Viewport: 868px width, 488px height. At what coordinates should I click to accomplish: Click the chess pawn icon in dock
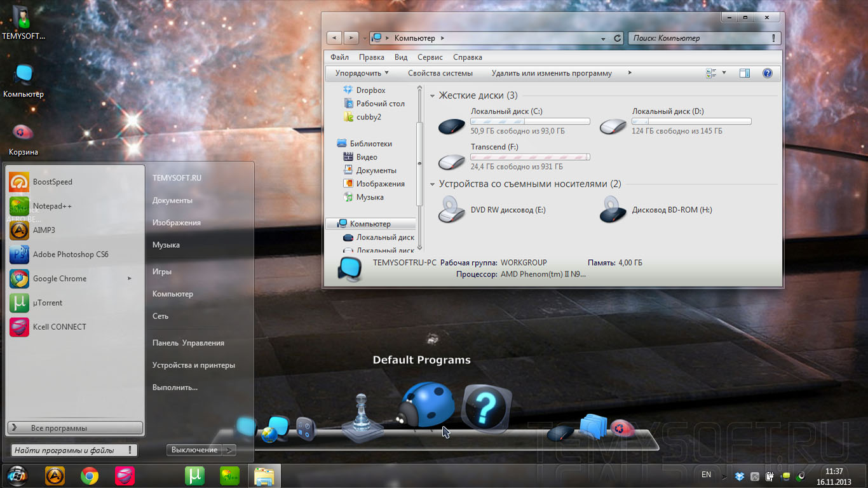362,417
